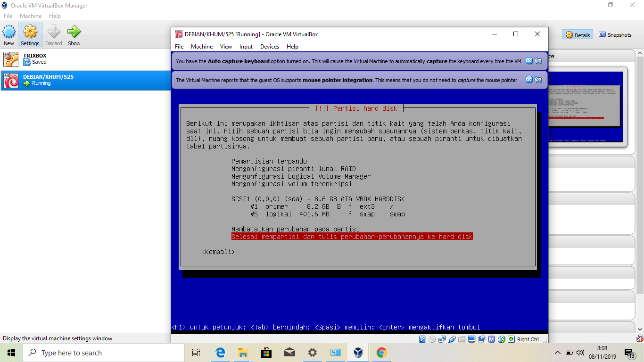The width and height of the screenshot is (644, 362).
Task: Click USB devices status icon
Action: [452, 339]
